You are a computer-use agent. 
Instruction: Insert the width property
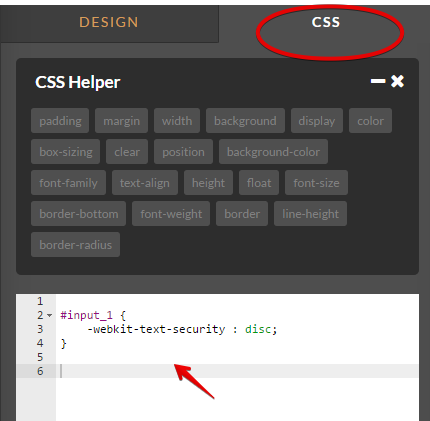[x=177, y=121]
